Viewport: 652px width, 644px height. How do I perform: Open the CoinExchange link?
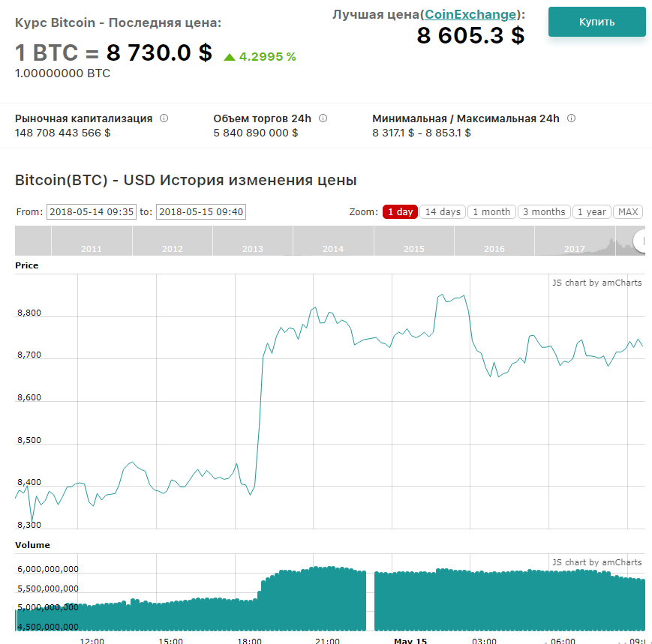click(470, 14)
